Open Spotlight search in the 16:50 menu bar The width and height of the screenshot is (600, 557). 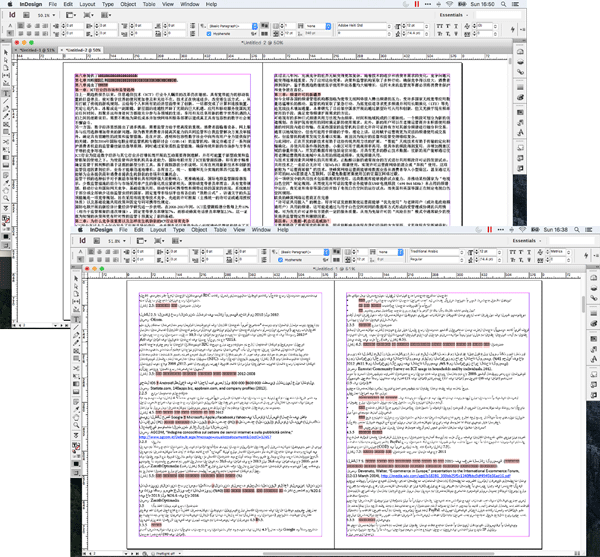pyautogui.click(x=503, y=4)
